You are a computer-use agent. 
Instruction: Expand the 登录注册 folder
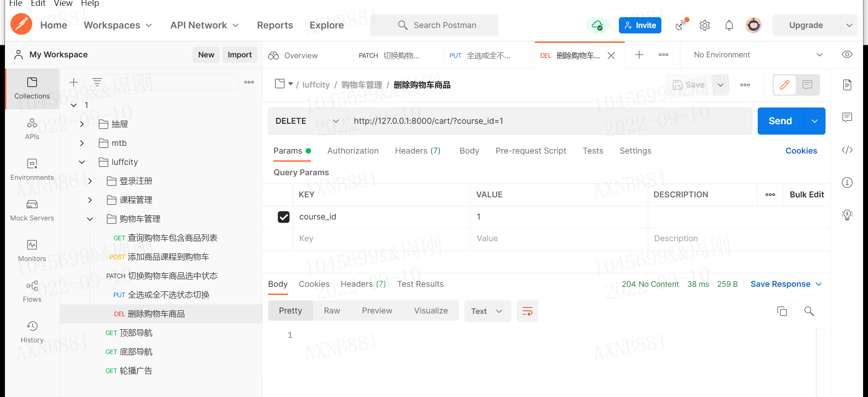[x=90, y=181]
